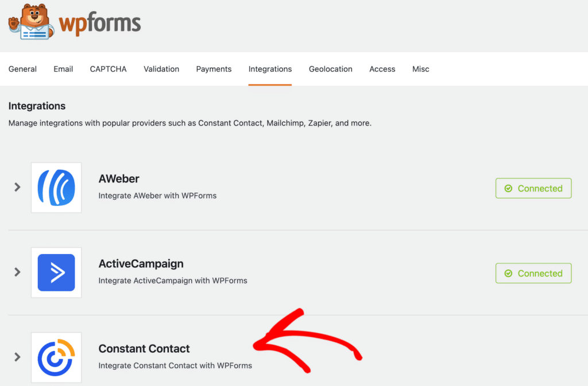Switch to the Email tab
This screenshot has height=386, width=588.
[63, 69]
